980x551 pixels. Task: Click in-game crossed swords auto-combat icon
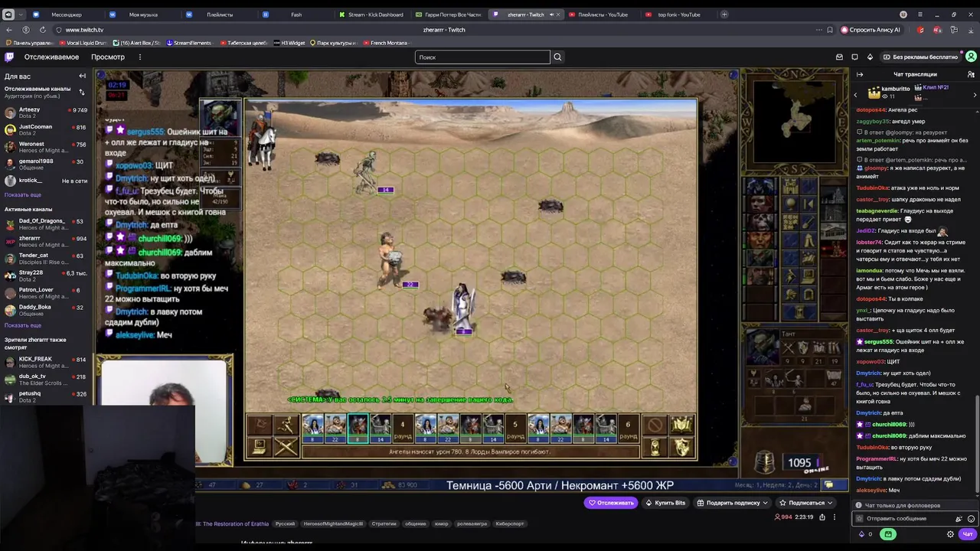286,447
